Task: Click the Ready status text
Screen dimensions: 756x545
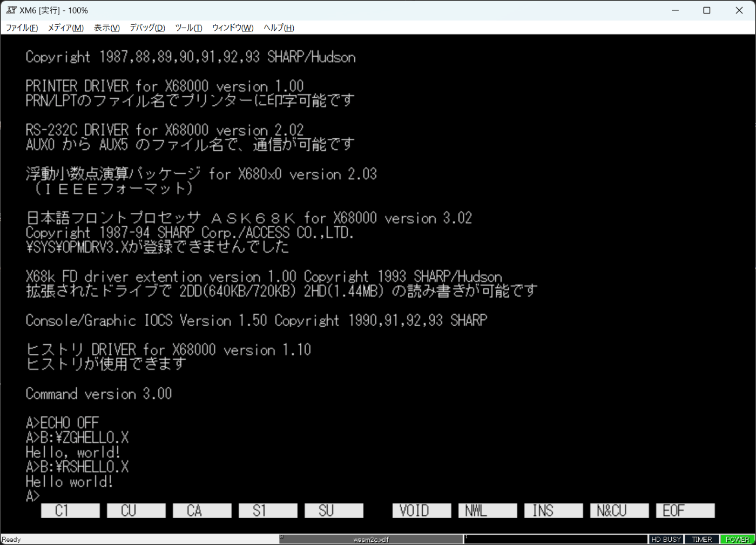Action: 11,540
